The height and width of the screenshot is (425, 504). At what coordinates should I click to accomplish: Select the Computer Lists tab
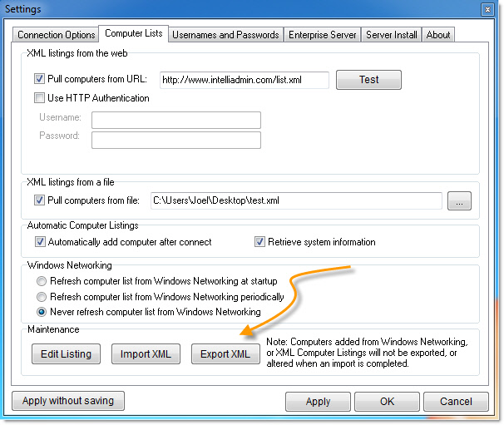133,33
